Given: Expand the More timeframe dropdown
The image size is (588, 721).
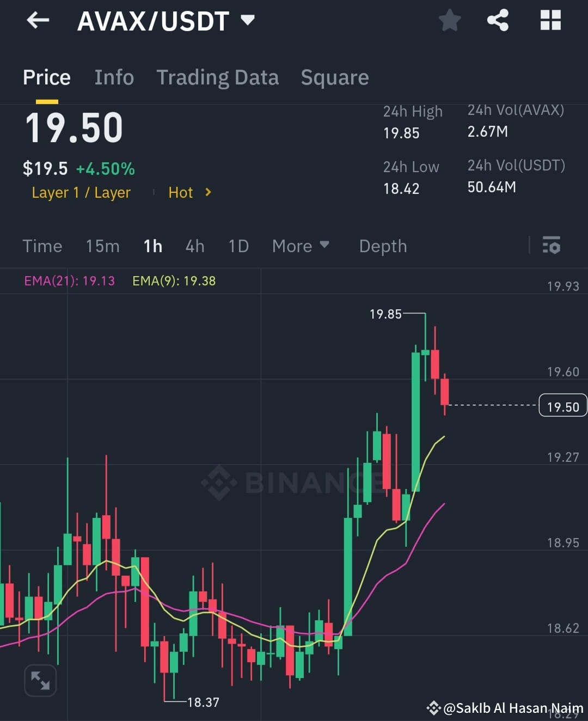Looking at the screenshot, I should pos(301,246).
